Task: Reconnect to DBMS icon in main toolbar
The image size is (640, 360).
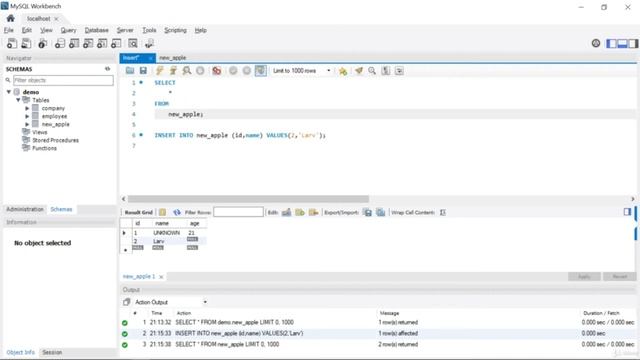Action: [x=149, y=43]
